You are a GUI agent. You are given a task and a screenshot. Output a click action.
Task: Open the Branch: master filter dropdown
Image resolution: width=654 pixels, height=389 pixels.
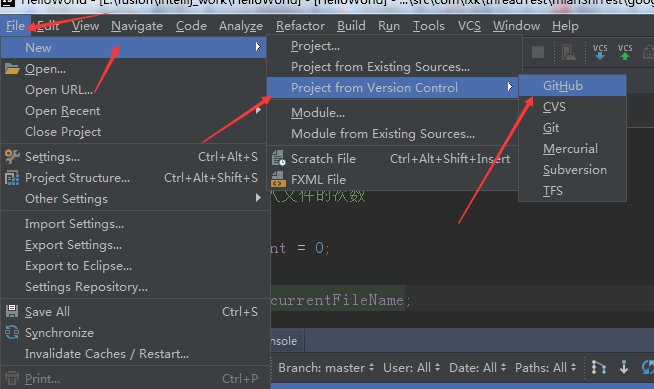click(326, 368)
